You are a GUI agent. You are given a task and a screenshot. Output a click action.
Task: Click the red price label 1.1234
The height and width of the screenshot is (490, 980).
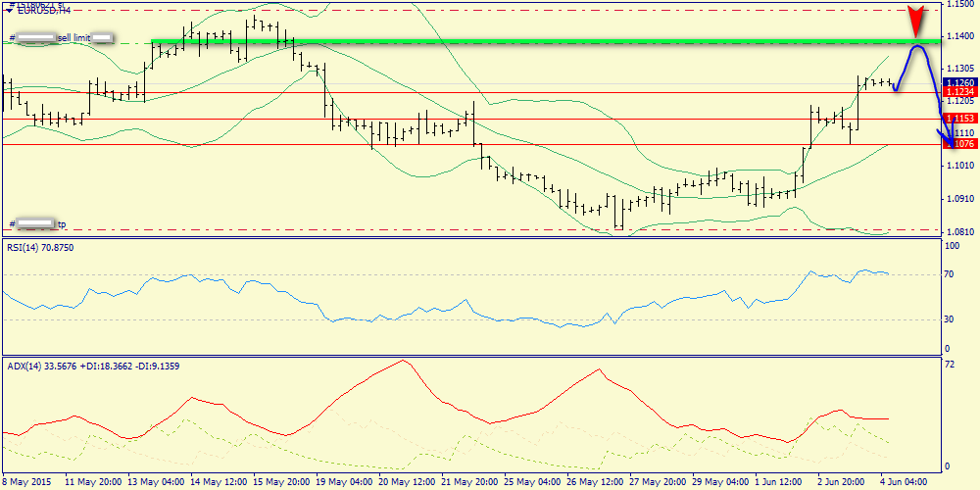point(960,92)
